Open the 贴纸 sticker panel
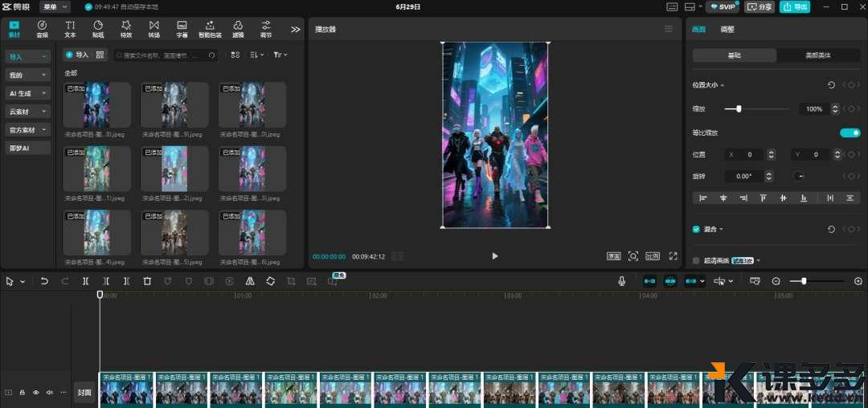Viewport: 868px width, 408px height. 98,29
